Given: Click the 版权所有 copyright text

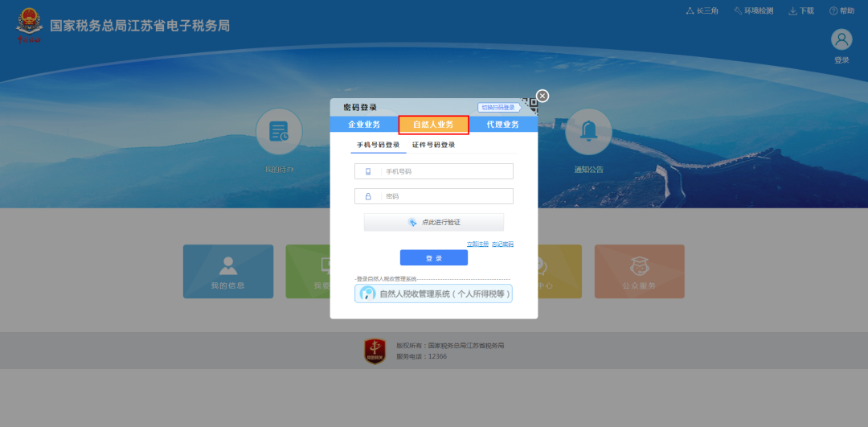Looking at the screenshot, I should coord(450,346).
